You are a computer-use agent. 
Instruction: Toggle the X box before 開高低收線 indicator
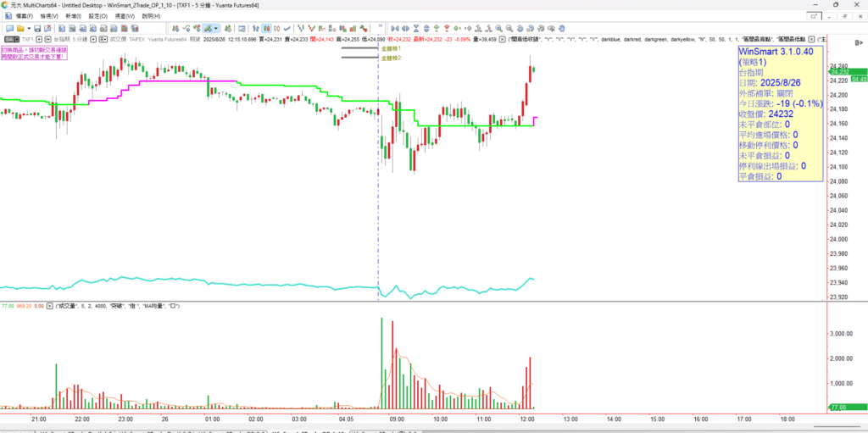pos(503,39)
